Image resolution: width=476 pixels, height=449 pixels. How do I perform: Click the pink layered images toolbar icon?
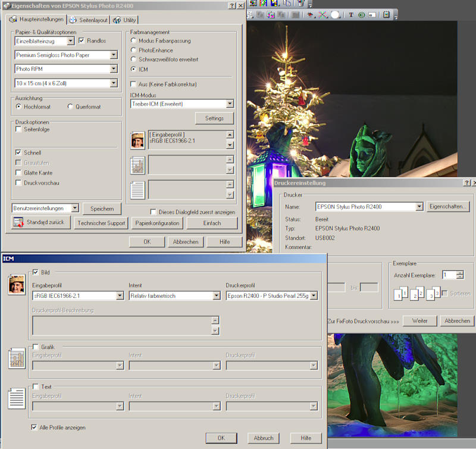(x=271, y=14)
